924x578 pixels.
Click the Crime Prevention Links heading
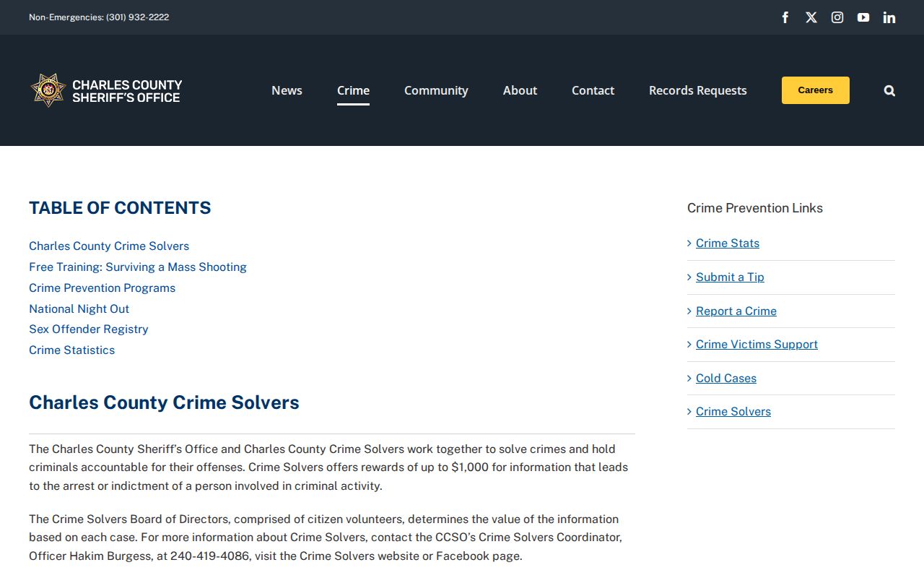click(755, 208)
